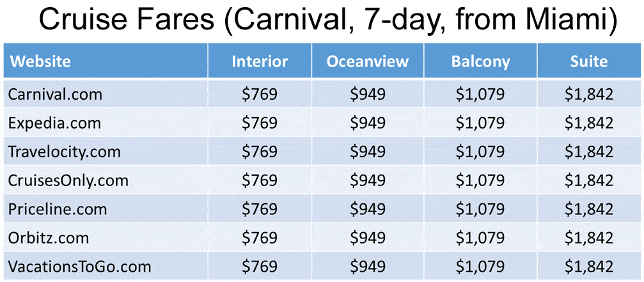Click the Orbitz.com website name

tap(48, 238)
